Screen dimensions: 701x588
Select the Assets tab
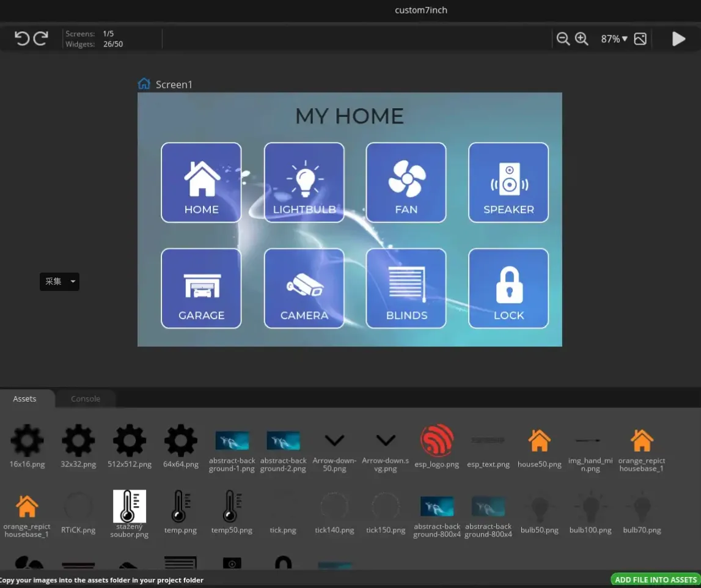[x=25, y=399]
